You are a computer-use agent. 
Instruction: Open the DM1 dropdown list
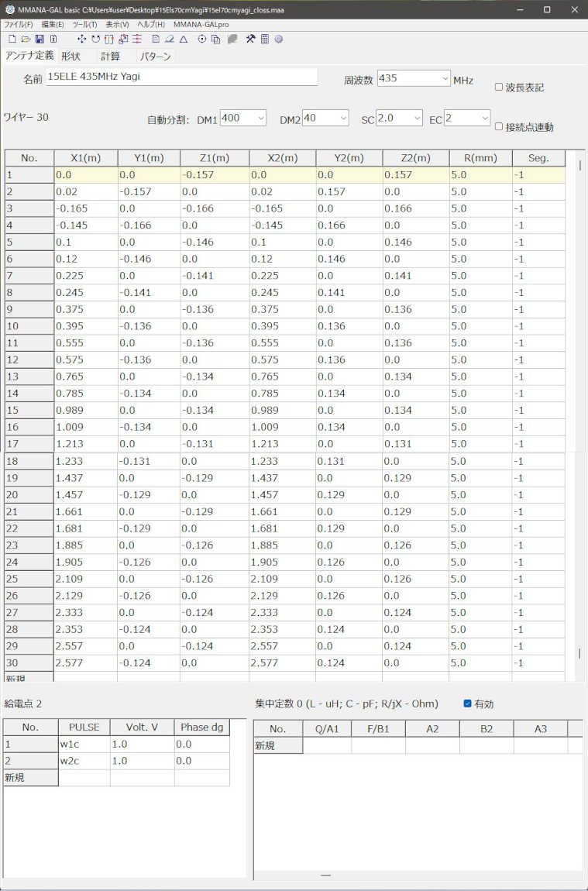(x=260, y=118)
